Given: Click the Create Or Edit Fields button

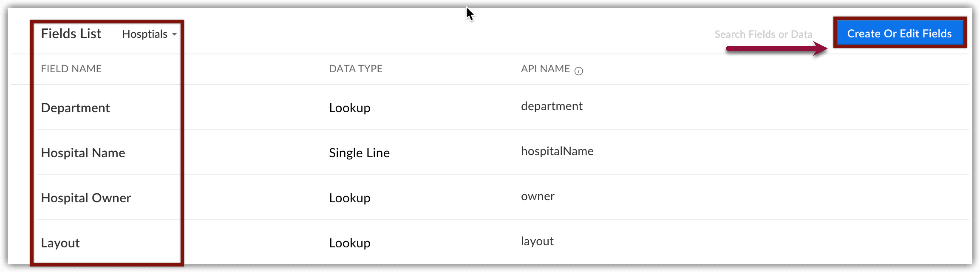Looking at the screenshot, I should click(899, 34).
